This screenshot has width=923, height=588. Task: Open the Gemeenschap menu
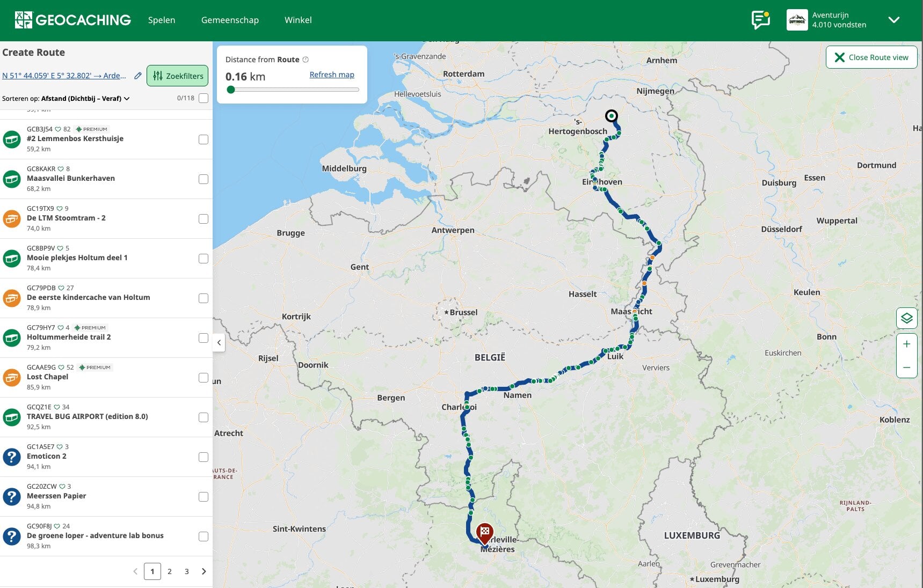230,20
